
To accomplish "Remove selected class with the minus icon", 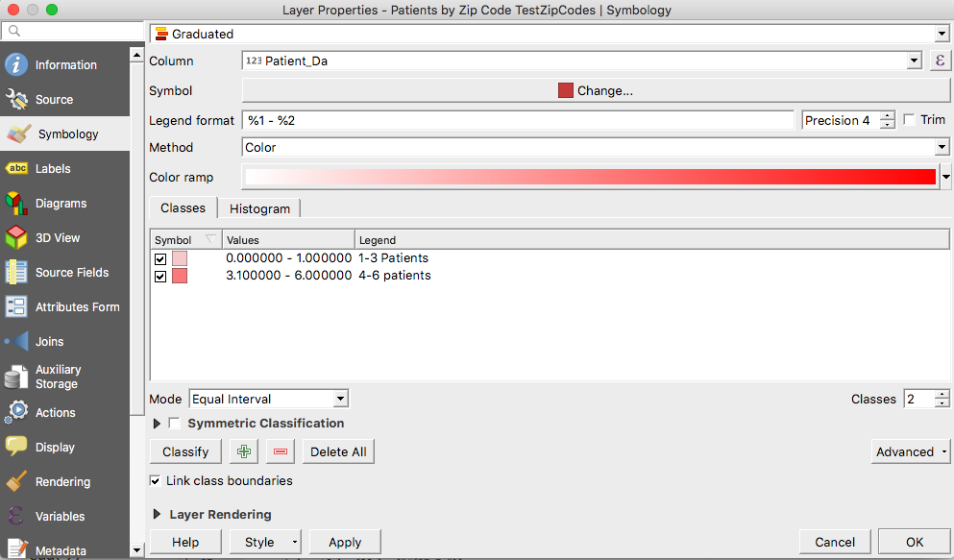I will [280, 450].
